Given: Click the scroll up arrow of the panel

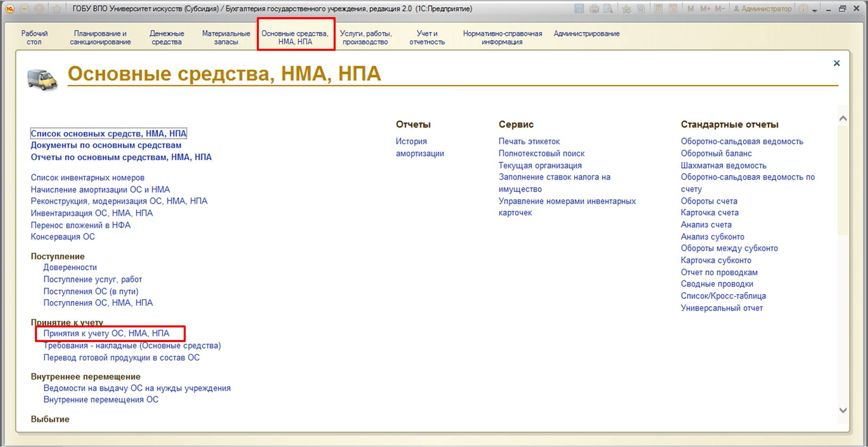Looking at the screenshot, I should (x=843, y=119).
